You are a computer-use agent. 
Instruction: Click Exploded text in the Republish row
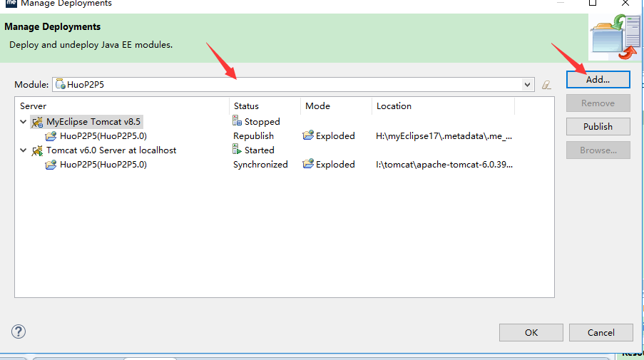click(335, 136)
